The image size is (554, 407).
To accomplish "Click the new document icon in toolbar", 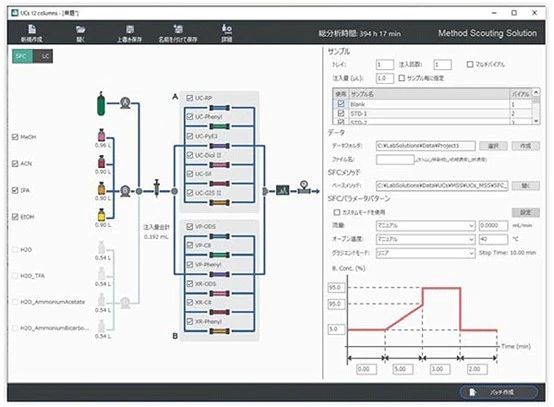I will click(x=32, y=29).
